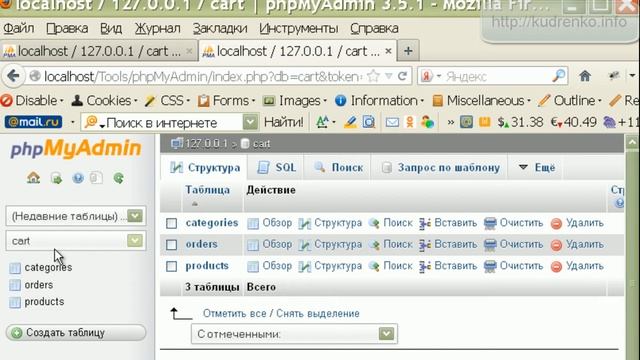The width and height of the screenshot is (640, 360).
Task: Open Web Developer Information menu
Action: (x=379, y=100)
